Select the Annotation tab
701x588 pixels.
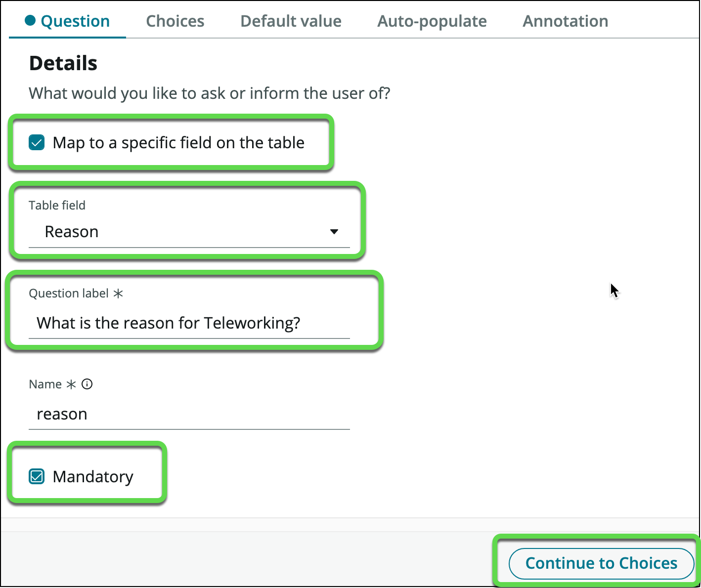coord(566,21)
